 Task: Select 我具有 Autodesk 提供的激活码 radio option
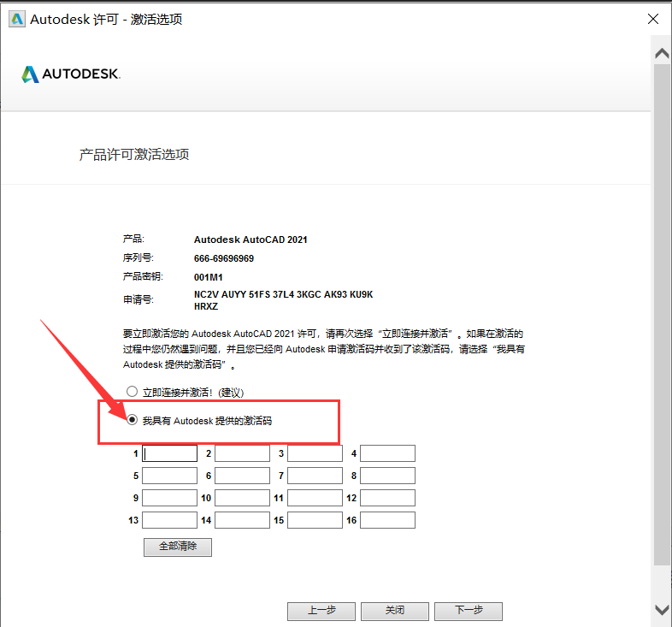pos(132,419)
